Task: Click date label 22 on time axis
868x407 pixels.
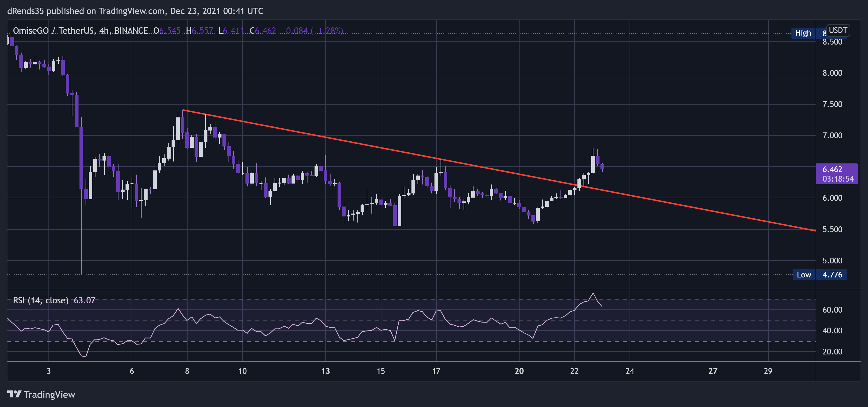Action: 574,371
